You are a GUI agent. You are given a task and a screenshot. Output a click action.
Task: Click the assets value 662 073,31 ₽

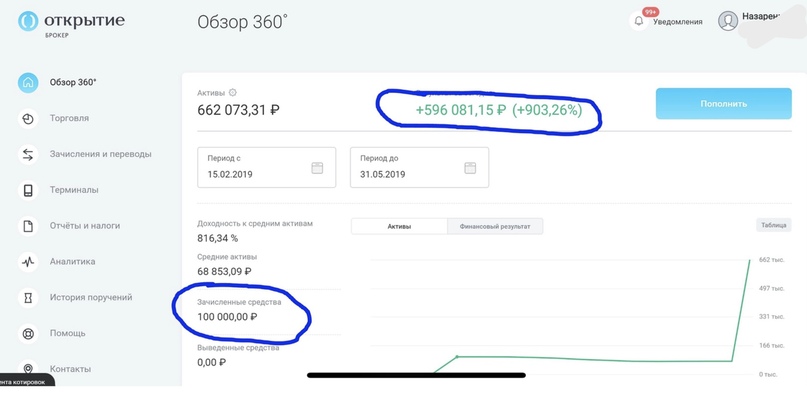[x=239, y=110]
